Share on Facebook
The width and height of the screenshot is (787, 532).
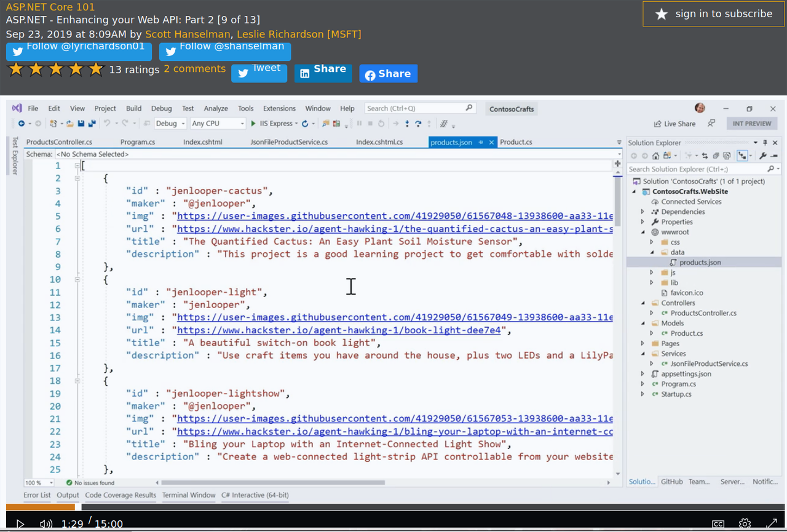[389, 73]
